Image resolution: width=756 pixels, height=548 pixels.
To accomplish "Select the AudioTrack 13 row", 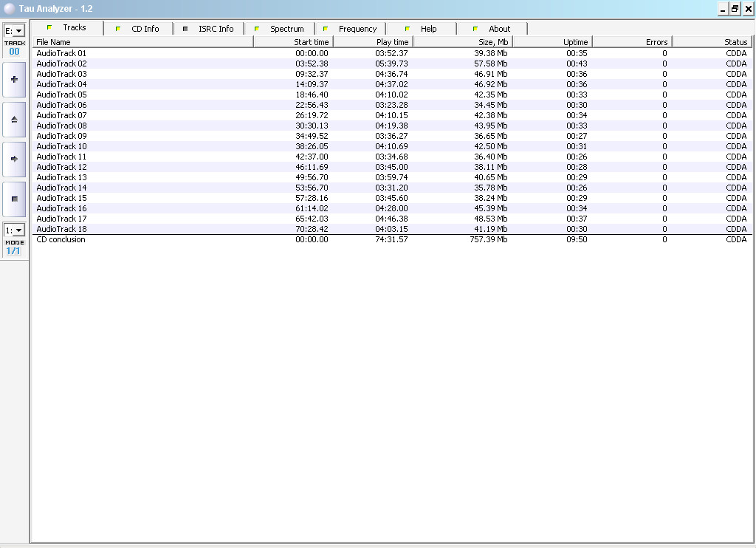I will point(392,177).
